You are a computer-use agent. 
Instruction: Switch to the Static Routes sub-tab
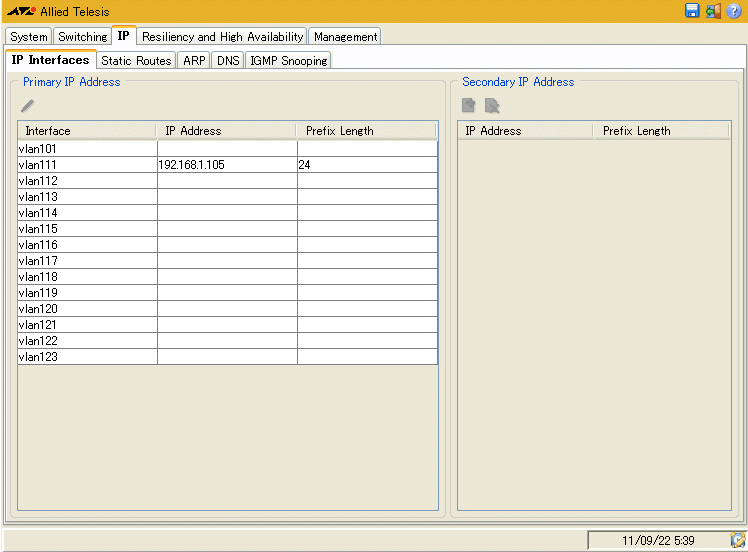pos(136,61)
